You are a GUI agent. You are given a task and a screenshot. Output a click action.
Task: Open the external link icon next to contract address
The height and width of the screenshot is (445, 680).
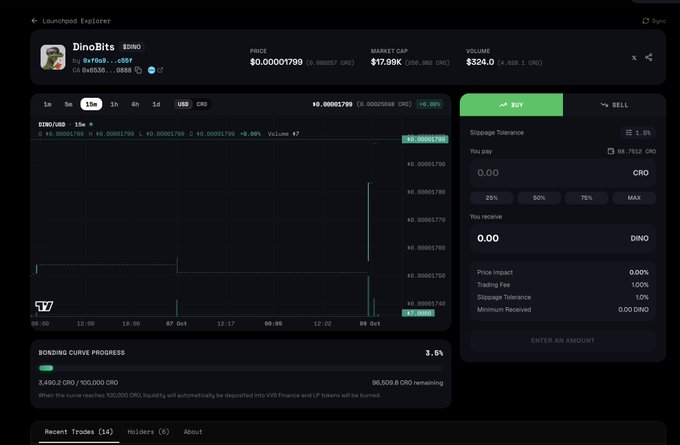coord(160,70)
